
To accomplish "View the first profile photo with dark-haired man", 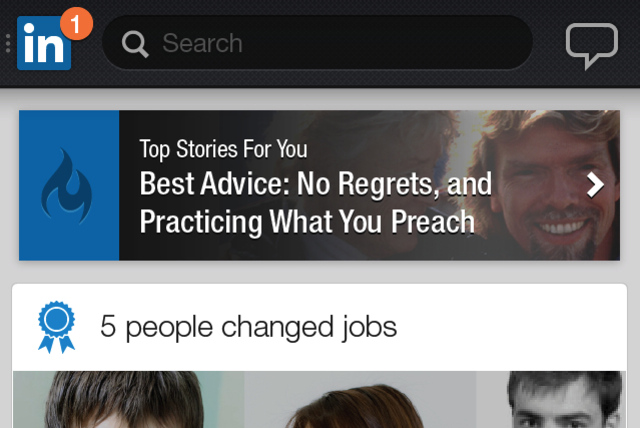I will point(129,399).
